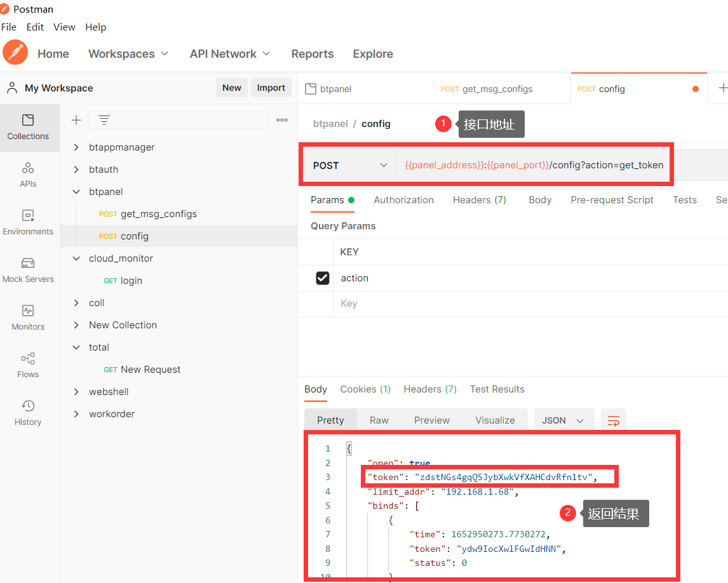Open the Workspaces dropdown
Screen dimensions: 728x583
click(x=128, y=54)
